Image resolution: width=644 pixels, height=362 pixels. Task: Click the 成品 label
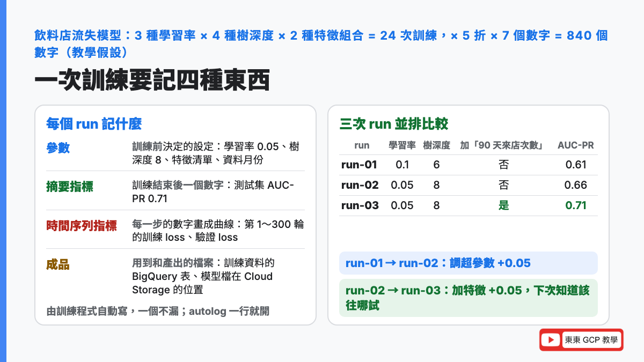(x=58, y=264)
